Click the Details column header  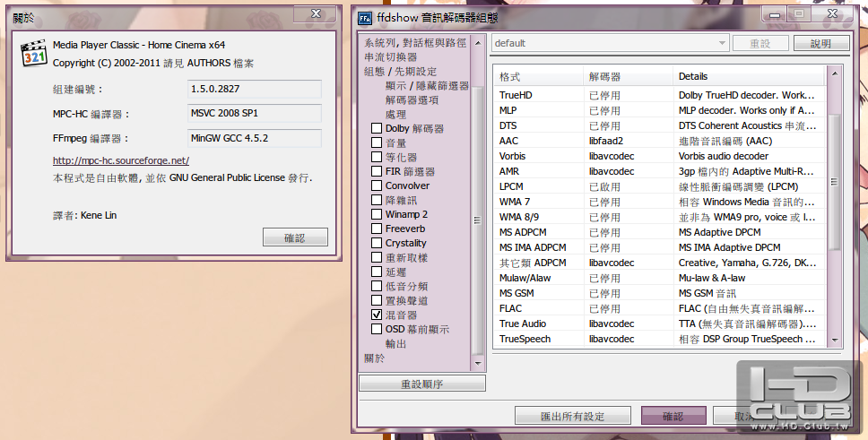pyautogui.click(x=750, y=76)
